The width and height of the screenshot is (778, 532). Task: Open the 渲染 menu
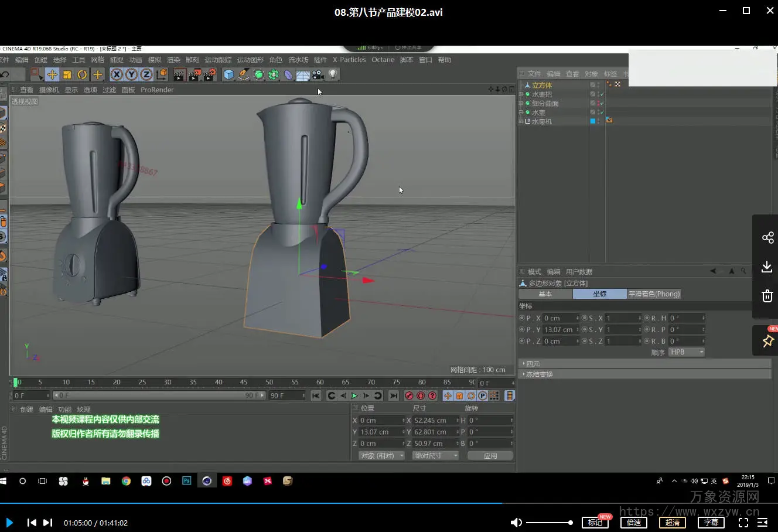click(173, 60)
